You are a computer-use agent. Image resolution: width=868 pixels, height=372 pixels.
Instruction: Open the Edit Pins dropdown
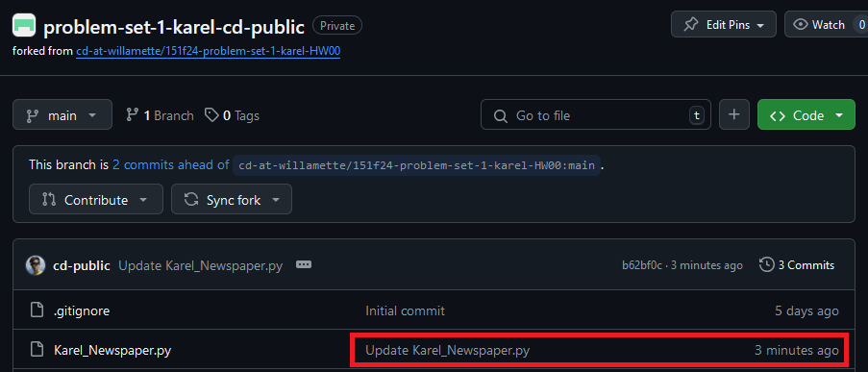724,25
